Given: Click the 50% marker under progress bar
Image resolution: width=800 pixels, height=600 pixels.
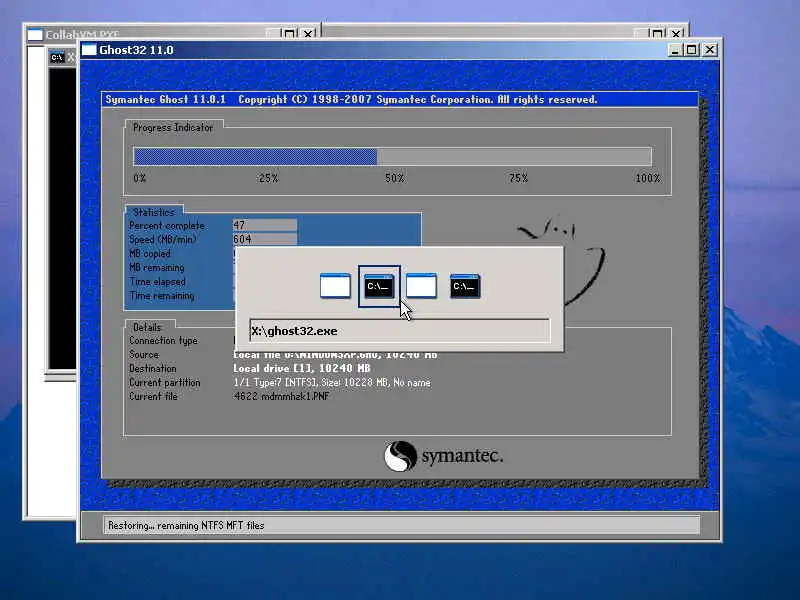Looking at the screenshot, I should click(x=394, y=178).
